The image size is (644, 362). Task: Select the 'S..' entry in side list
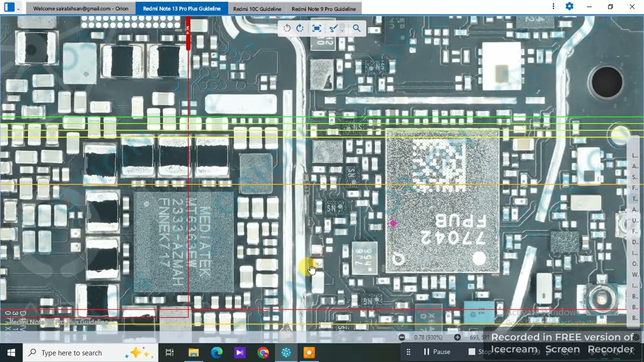point(635,177)
